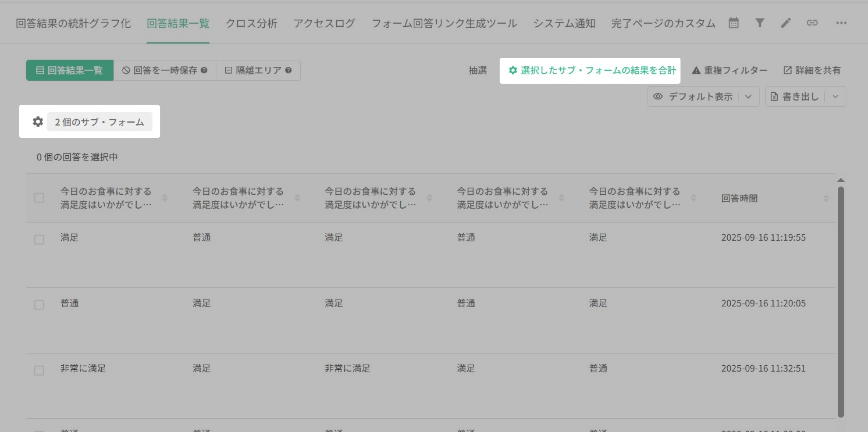Click the 抽選 button

click(x=478, y=70)
